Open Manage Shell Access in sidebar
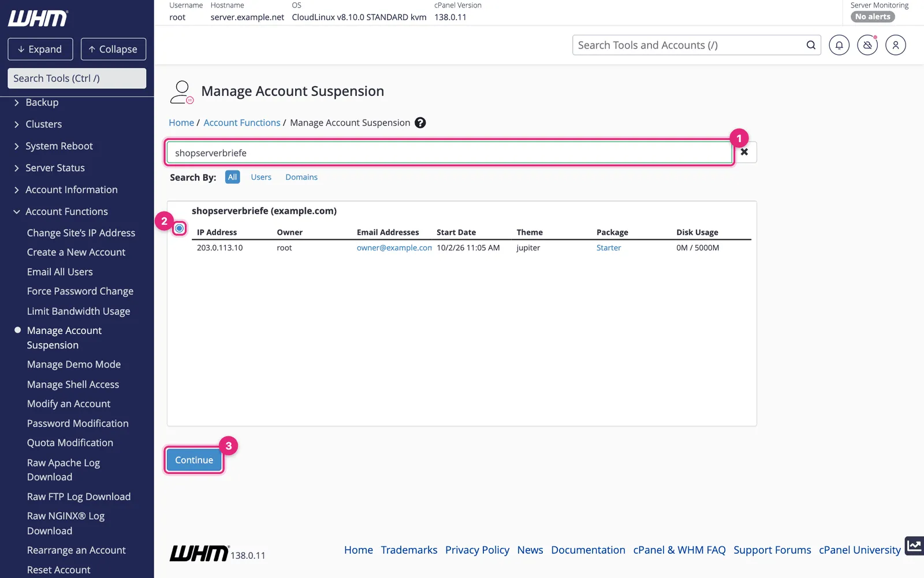 [73, 384]
